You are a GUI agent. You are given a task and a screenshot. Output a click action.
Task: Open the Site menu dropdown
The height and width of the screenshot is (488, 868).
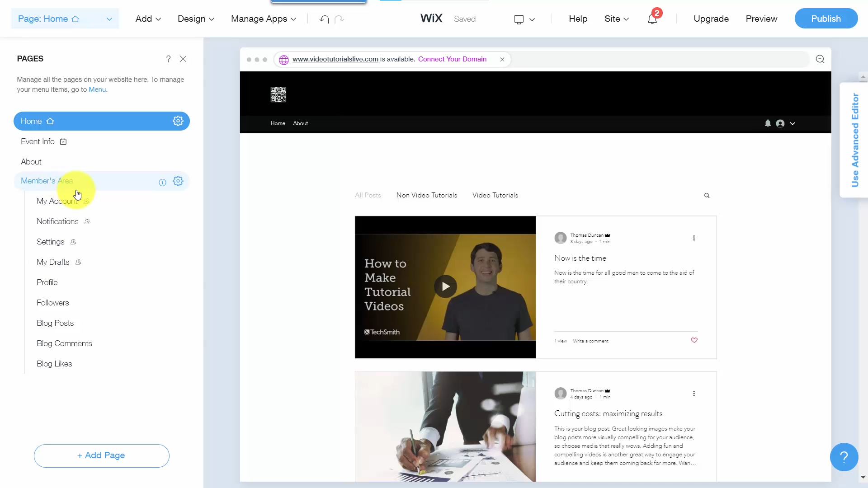click(x=617, y=19)
